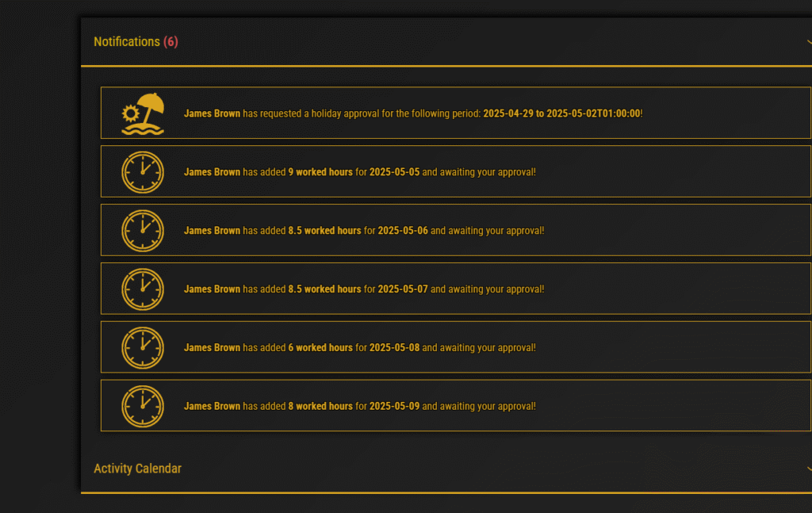Click the Notifications section title
812x513 pixels.
click(x=127, y=42)
